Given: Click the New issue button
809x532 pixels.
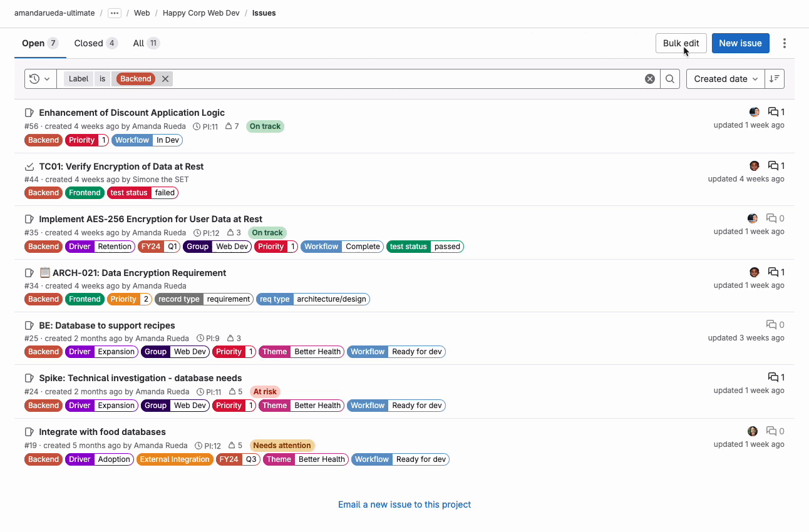Looking at the screenshot, I should click(x=740, y=43).
